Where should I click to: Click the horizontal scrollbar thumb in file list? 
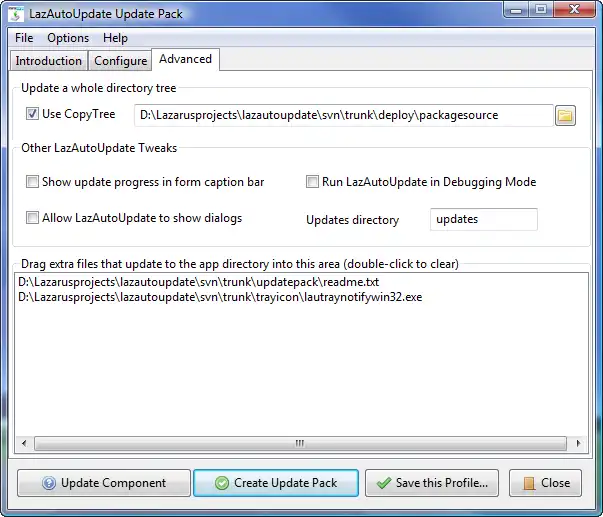click(x=300, y=443)
